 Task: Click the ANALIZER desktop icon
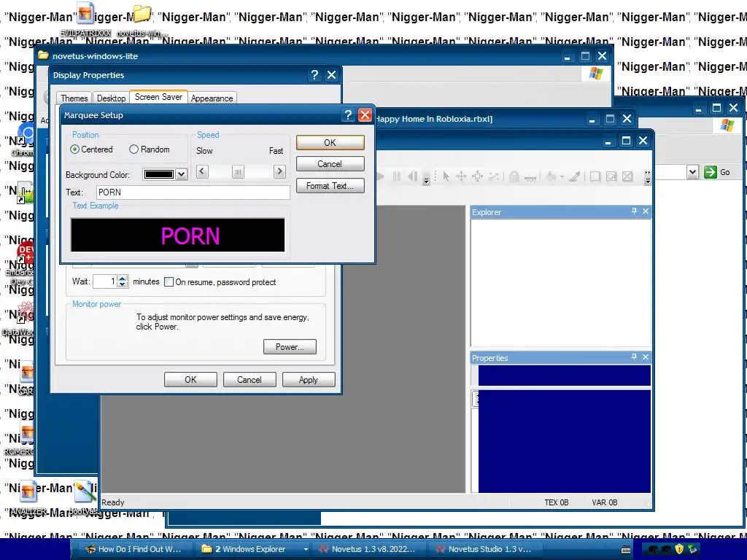click(x=28, y=498)
